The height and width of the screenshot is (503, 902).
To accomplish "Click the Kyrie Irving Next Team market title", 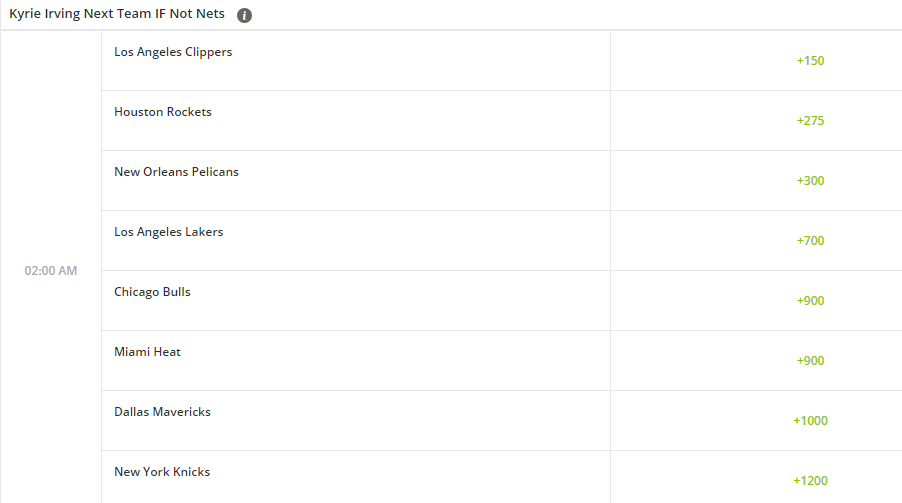I will point(117,14).
